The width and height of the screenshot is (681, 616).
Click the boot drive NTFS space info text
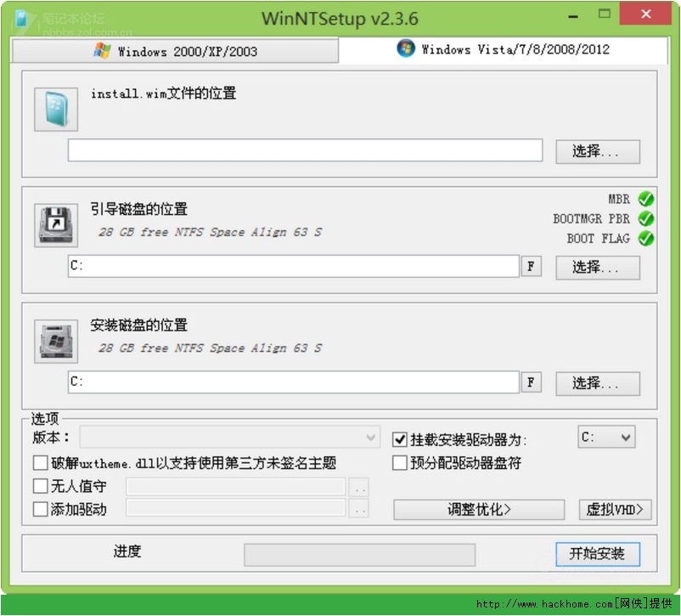[211, 232]
